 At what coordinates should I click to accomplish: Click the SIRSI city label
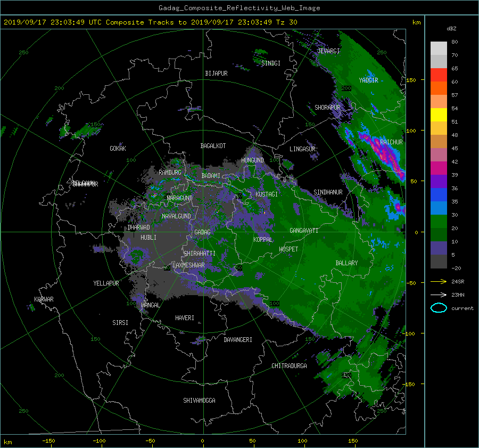coord(120,323)
